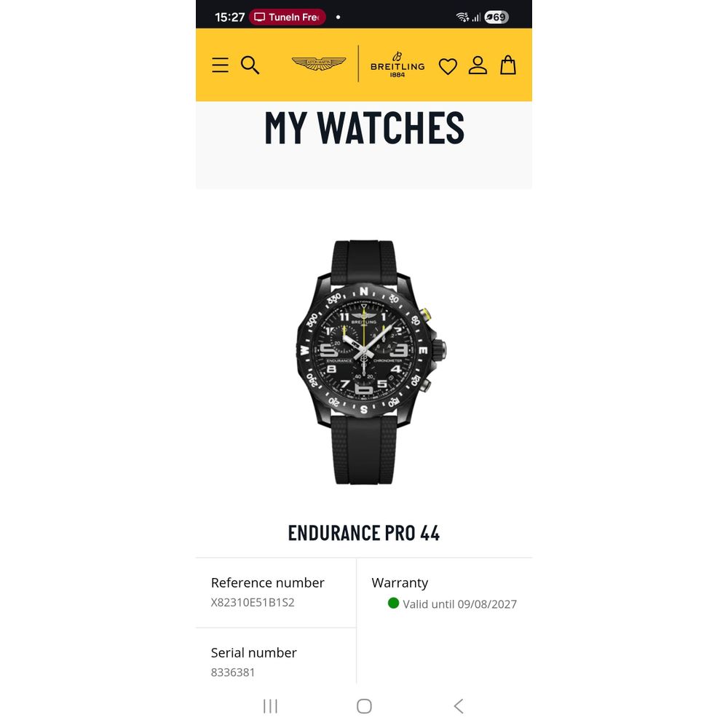
Task: Tap the search magnifier icon
Action: point(250,65)
